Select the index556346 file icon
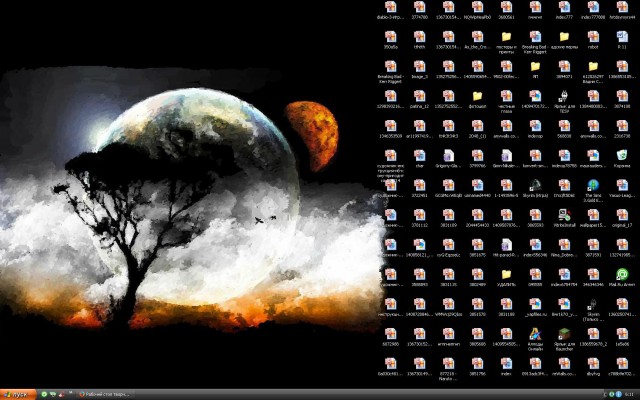The height and width of the screenshot is (400, 640). [x=535, y=244]
